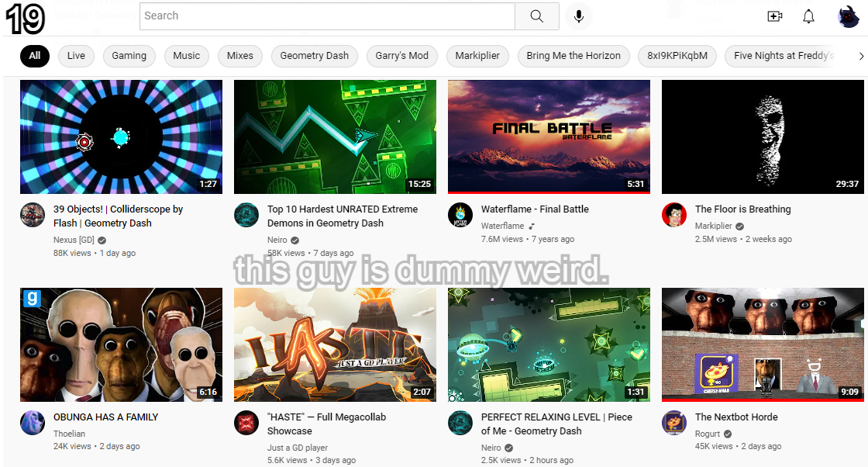Choose the Live filter chip
Image resolution: width=868 pixels, height=467 pixels.
click(76, 56)
